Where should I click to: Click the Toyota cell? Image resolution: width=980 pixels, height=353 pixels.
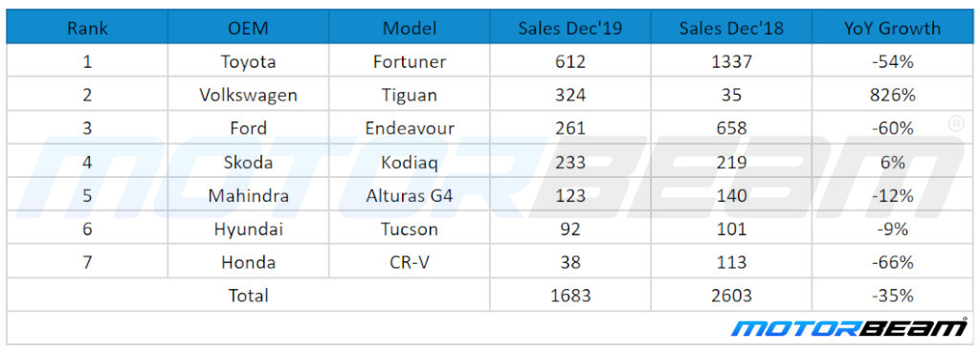pyautogui.click(x=248, y=61)
